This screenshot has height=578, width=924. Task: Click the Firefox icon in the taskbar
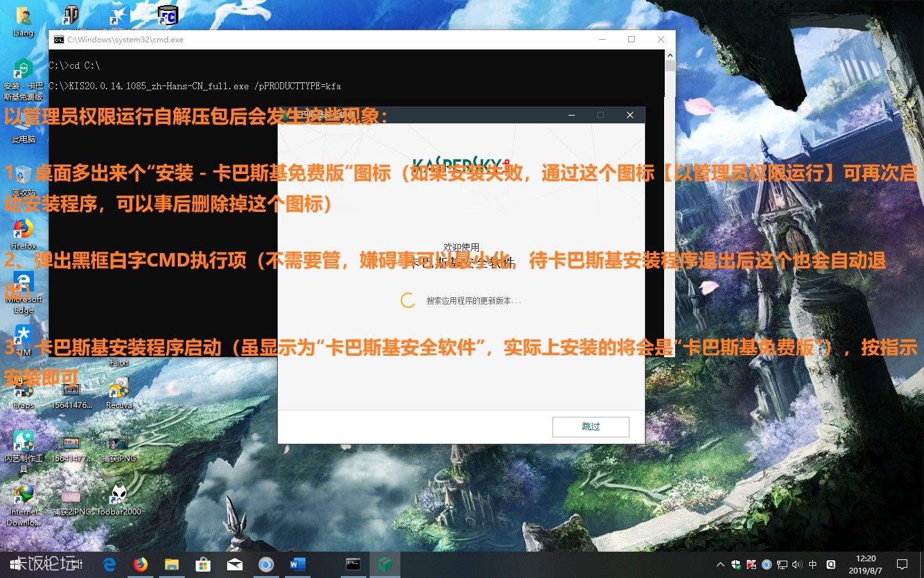pos(141,565)
